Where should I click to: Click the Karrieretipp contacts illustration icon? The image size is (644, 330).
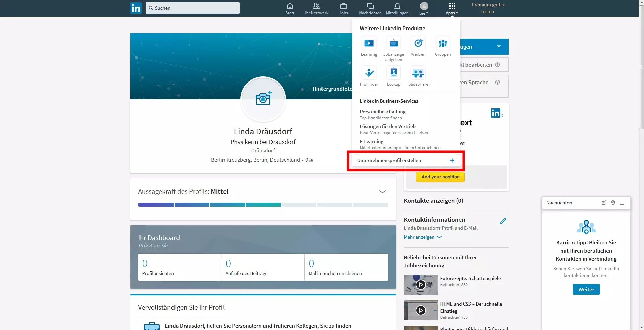(x=586, y=227)
